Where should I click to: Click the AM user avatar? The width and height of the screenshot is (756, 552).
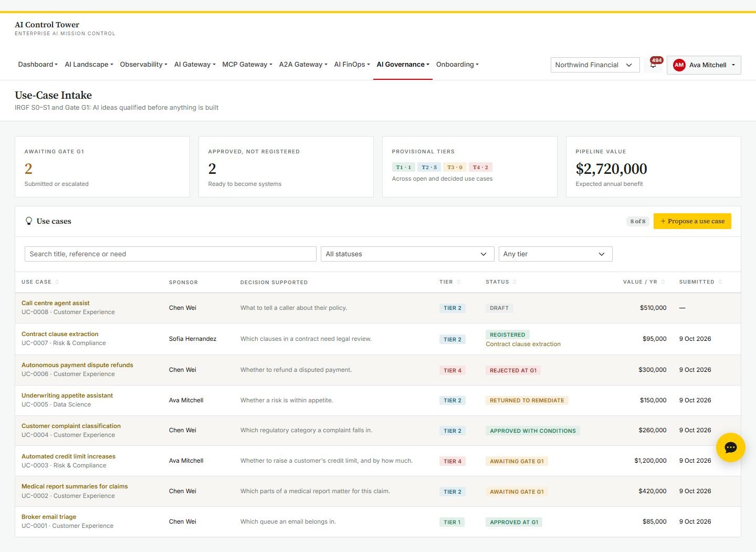click(x=679, y=65)
